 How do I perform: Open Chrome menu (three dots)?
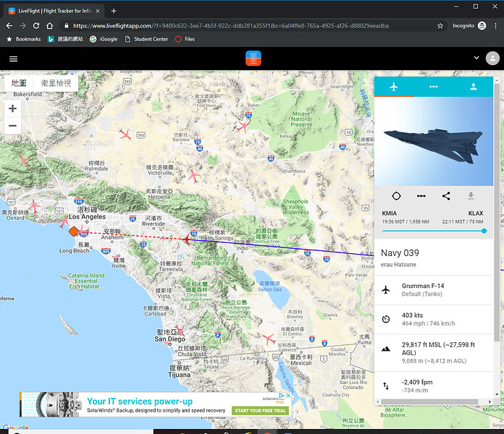(495, 26)
